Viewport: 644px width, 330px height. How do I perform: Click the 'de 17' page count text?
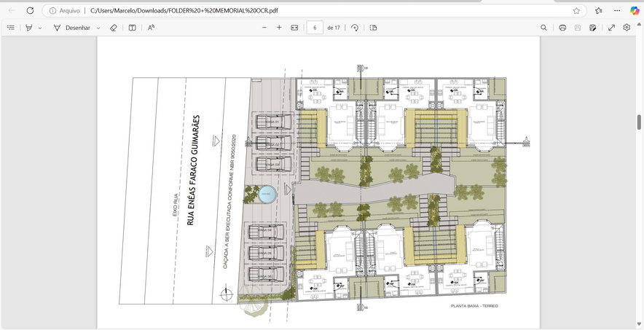334,28
